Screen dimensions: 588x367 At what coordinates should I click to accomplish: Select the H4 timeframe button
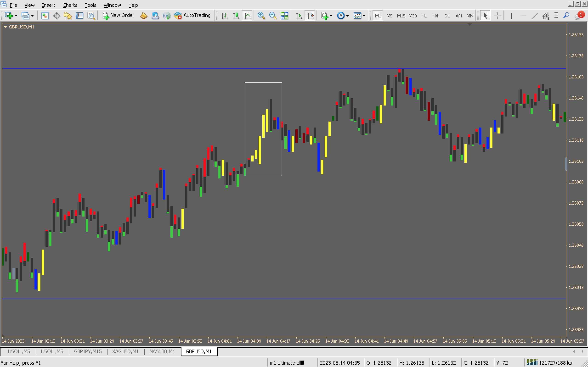(x=435, y=16)
